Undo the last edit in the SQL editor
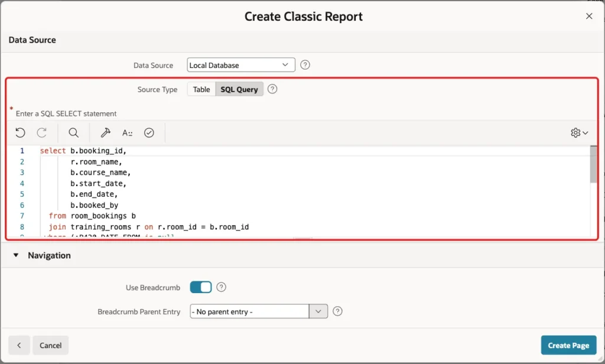The height and width of the screenshot is (364, 605). (x=20, y=133)
